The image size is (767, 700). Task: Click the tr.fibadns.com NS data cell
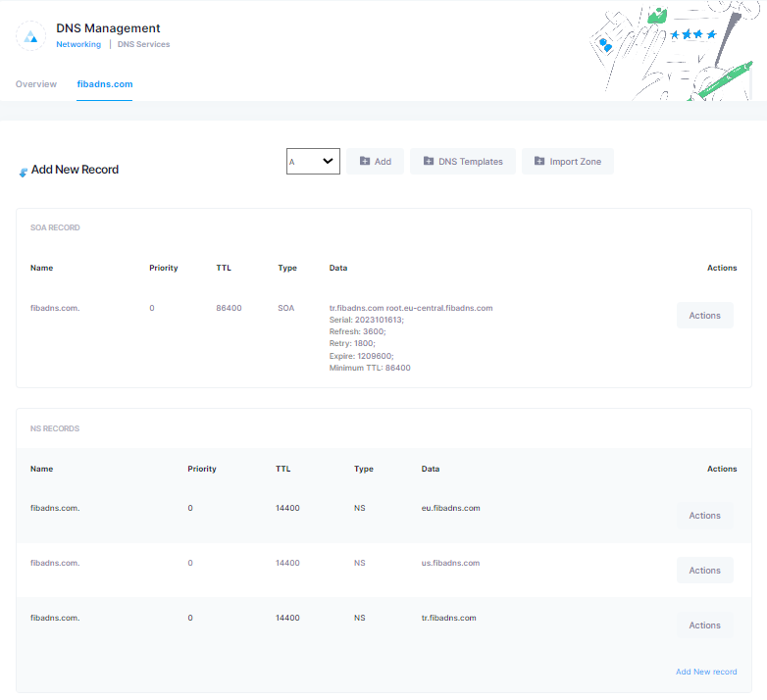point(448,618)
